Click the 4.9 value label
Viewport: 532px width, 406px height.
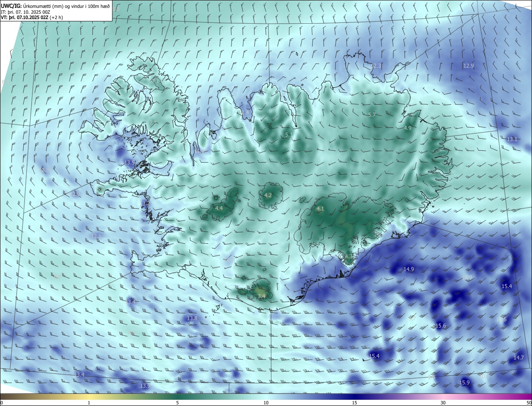(x=408, y=128)
